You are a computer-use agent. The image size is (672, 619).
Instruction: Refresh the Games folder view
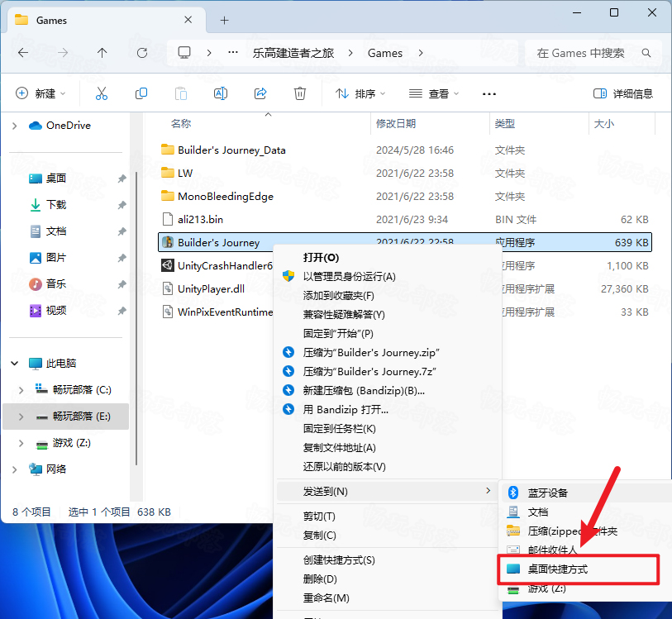[x=142, y=53]
